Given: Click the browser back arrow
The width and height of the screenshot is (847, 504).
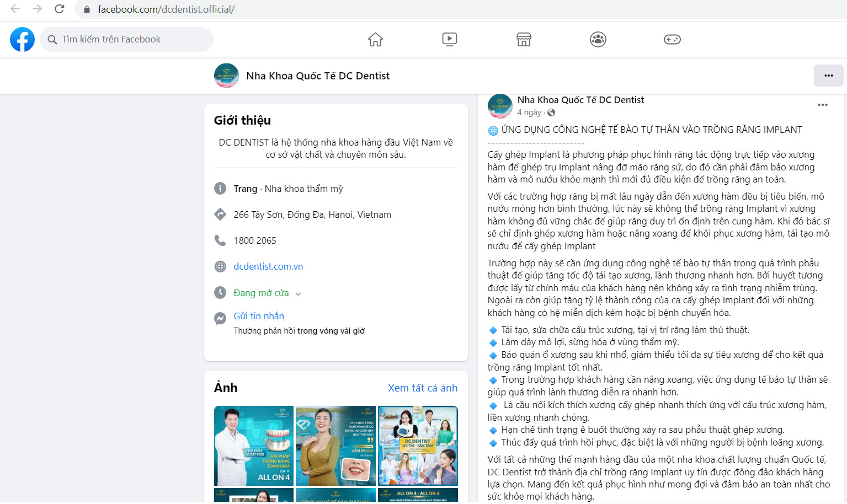Looking at the screenshot, I should [x=15, y=9].
